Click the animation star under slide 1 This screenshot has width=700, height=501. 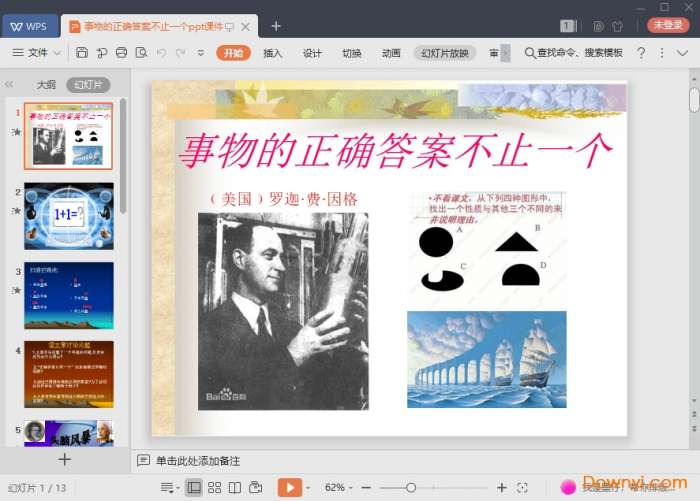click(x=17, y=132)
